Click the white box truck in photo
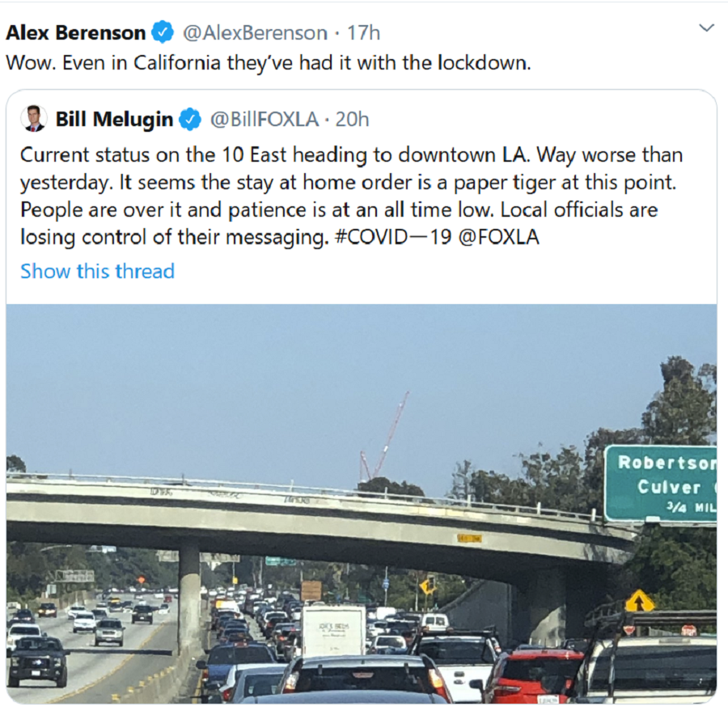This screenshot has height=715, width=728. point(333,632)
